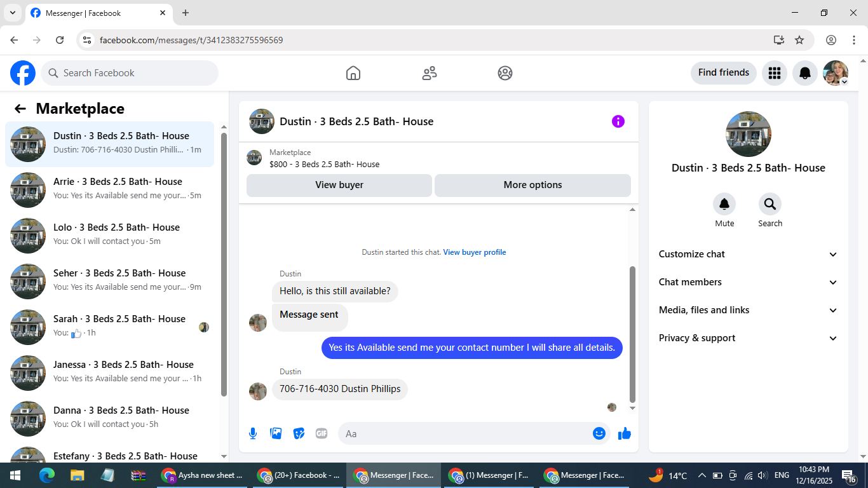Viewport: 868px width, 488px height.
Task: Click the View buyer button
Action: 339,185
